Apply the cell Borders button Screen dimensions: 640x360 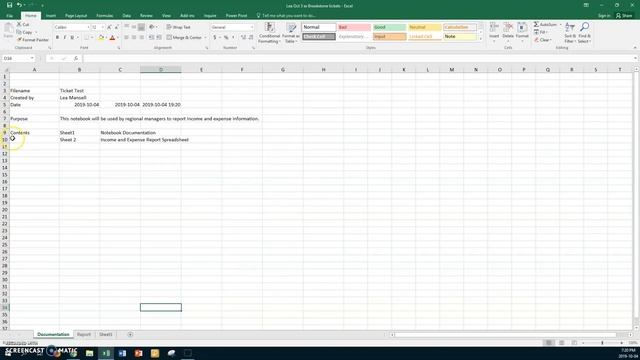point(86,38)
